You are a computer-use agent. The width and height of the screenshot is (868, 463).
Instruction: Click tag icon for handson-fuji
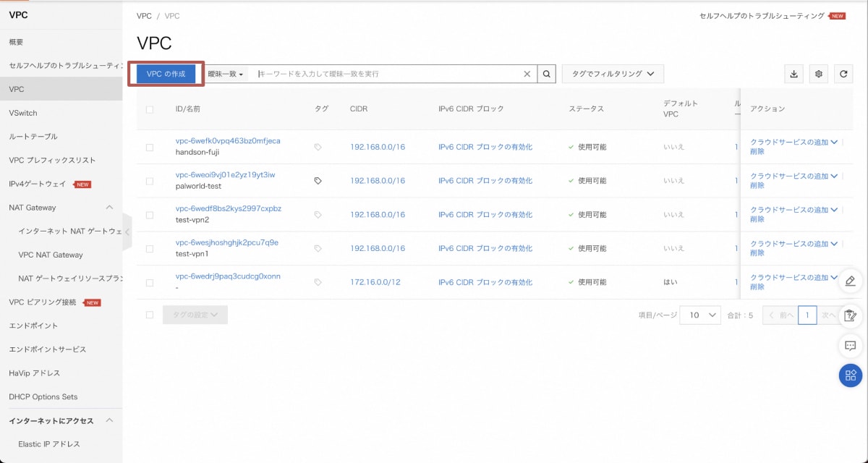coord(318,147)
